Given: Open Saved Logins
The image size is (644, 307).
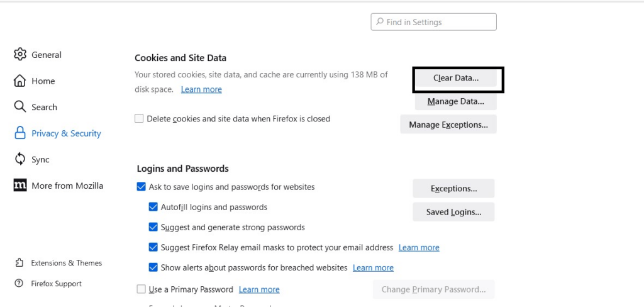Looking at the screenshot, I should click(453, 212).
